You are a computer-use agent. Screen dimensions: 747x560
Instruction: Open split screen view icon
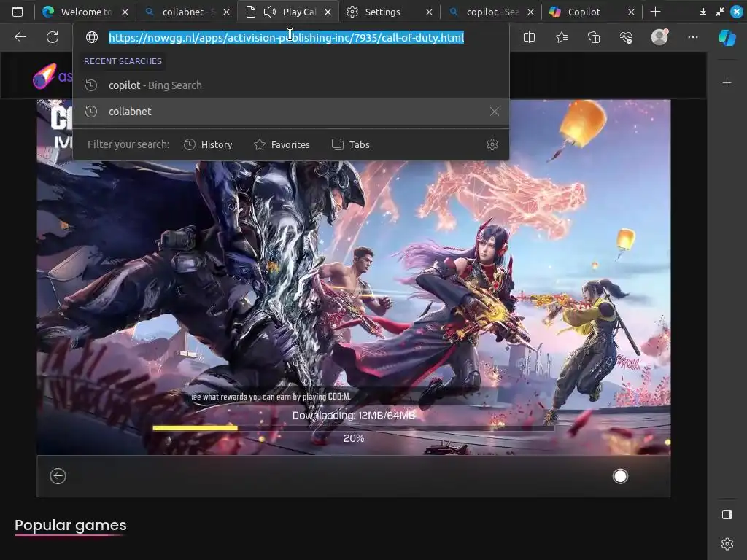529,37
